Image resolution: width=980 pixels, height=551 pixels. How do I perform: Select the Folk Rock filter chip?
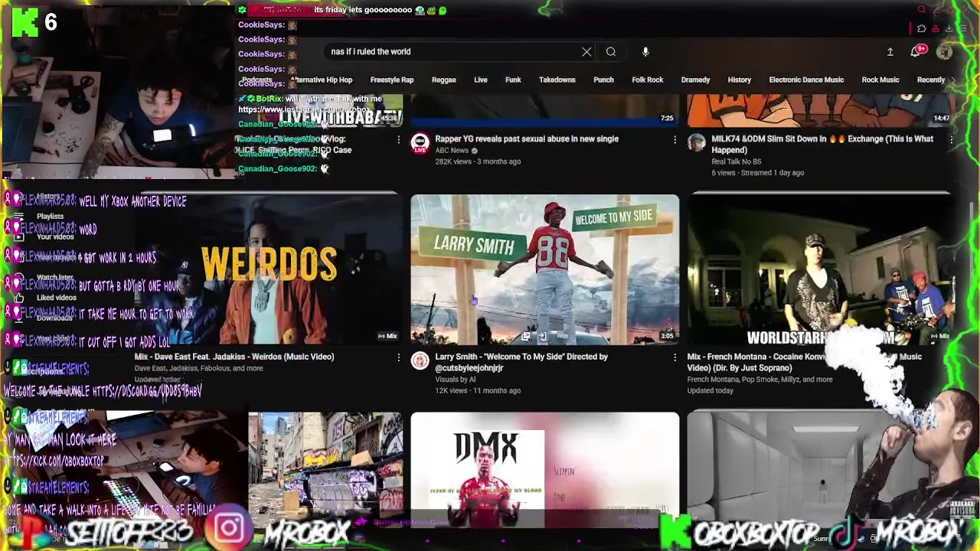click(x=647, y=80)
